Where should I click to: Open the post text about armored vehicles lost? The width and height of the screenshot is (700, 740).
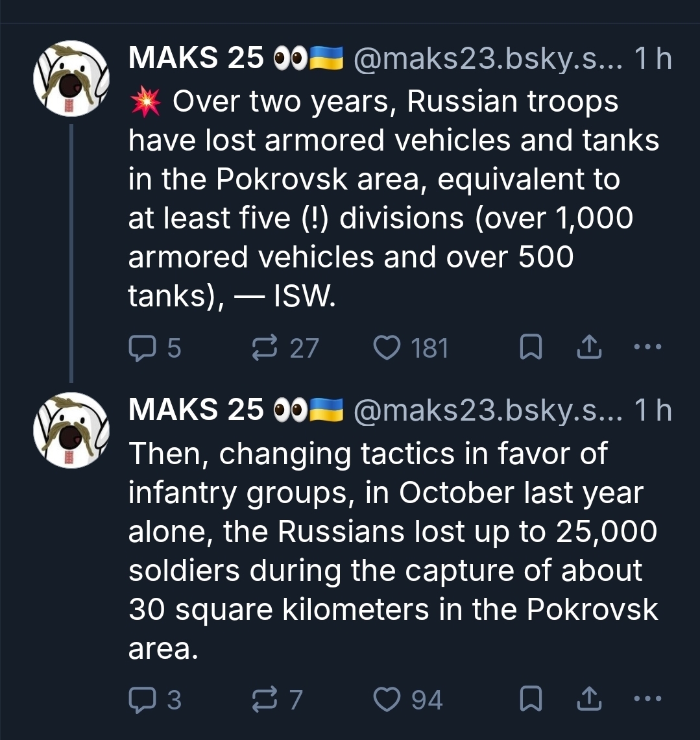click(389, 198)
